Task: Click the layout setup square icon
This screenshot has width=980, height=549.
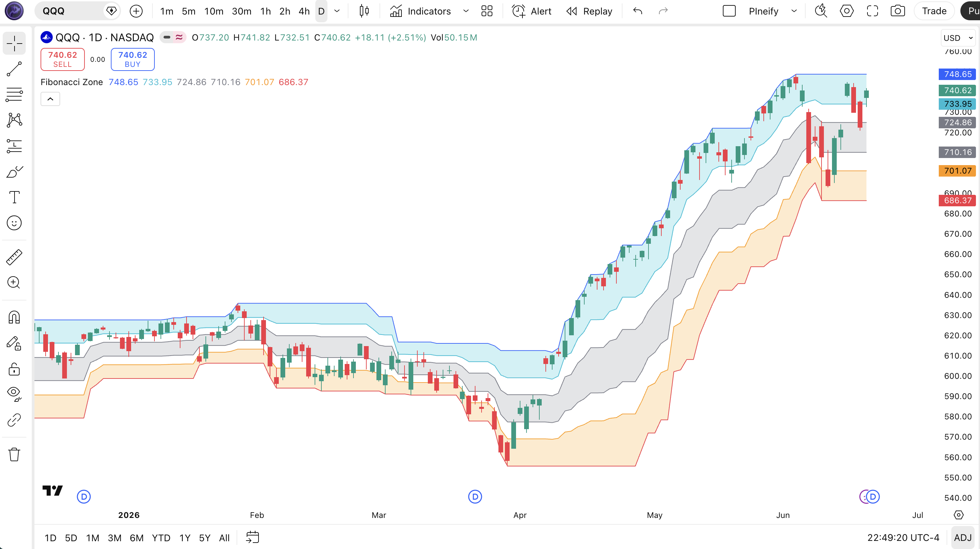Action: tap(729, 11)
